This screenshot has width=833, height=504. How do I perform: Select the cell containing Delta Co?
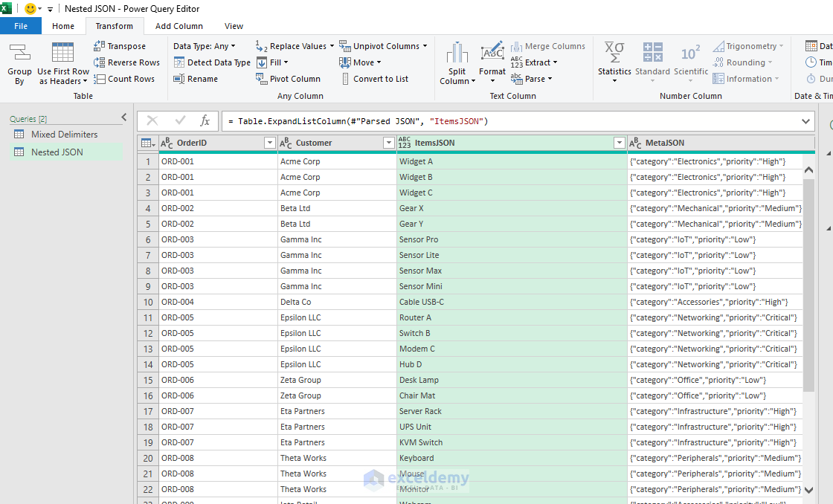[x=337, y=303]
